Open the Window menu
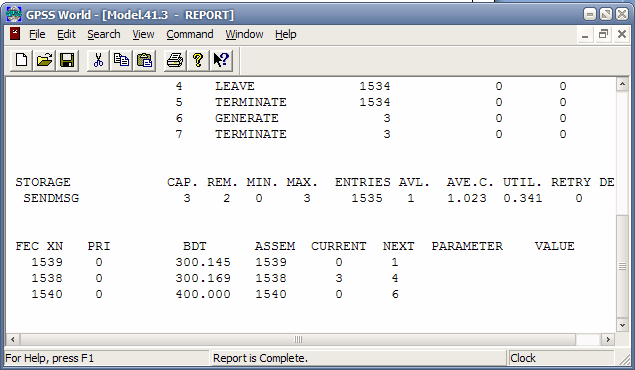The height and width of the screenshot is (370, 635). coord(244,34)
